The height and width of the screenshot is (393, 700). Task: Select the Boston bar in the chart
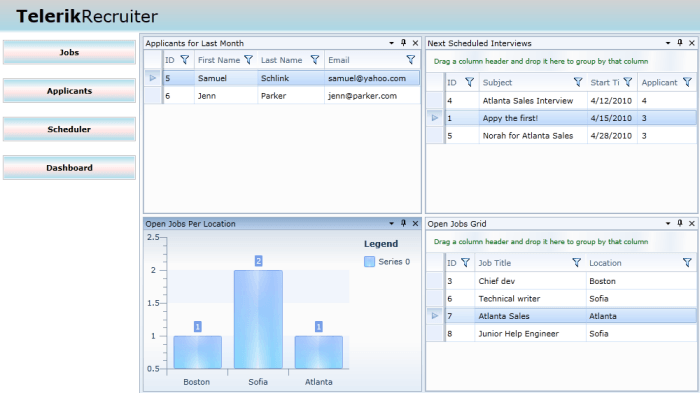pyautogui.click(x=197, y=352)
